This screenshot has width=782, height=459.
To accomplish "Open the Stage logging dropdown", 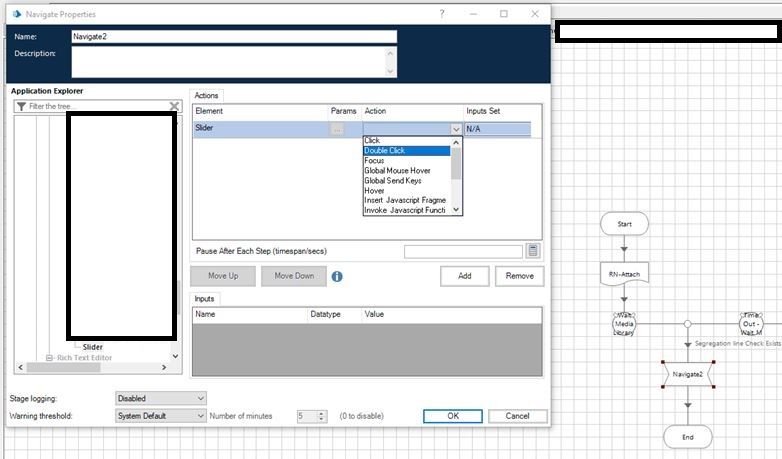I will tap(161, 398).
